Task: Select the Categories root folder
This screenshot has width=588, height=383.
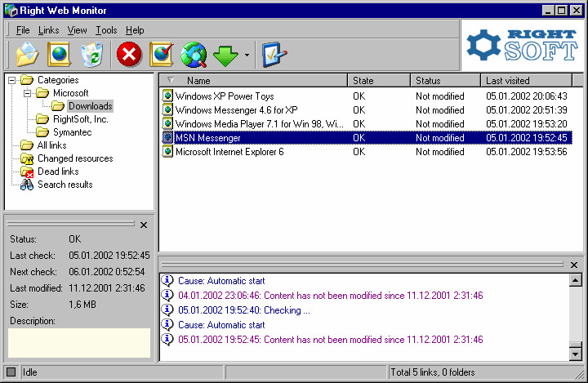Action: pos(58,80)
